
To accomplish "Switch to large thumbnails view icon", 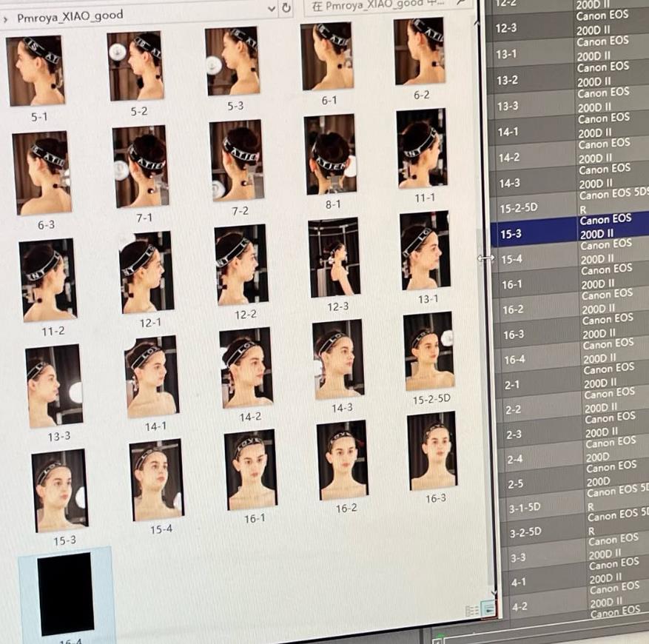I will [488, 609].
